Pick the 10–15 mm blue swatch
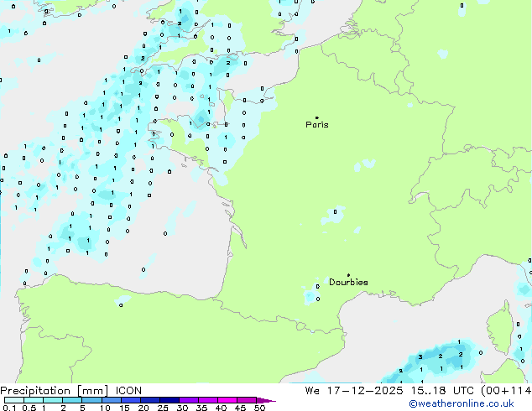The image size is (532, 411). pyautogui.click(x=111, y=400)
